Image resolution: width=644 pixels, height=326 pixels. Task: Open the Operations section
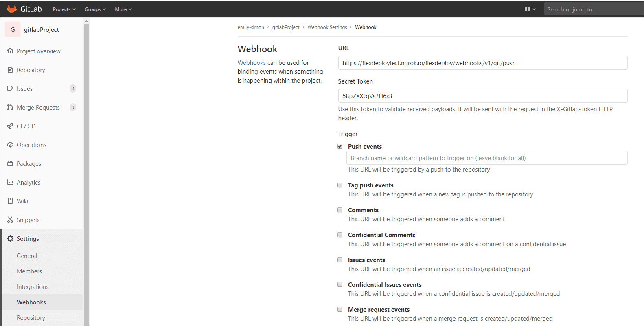pos(31,145)
